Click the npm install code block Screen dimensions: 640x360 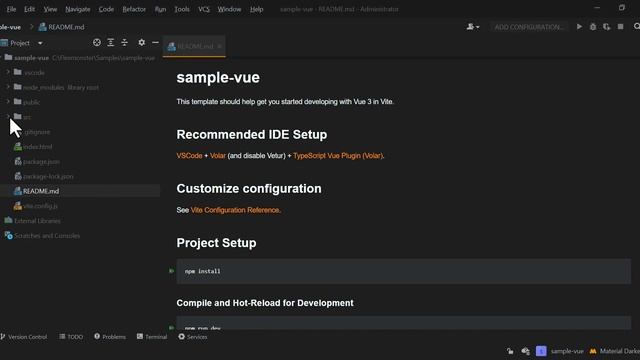pos(404,271)
